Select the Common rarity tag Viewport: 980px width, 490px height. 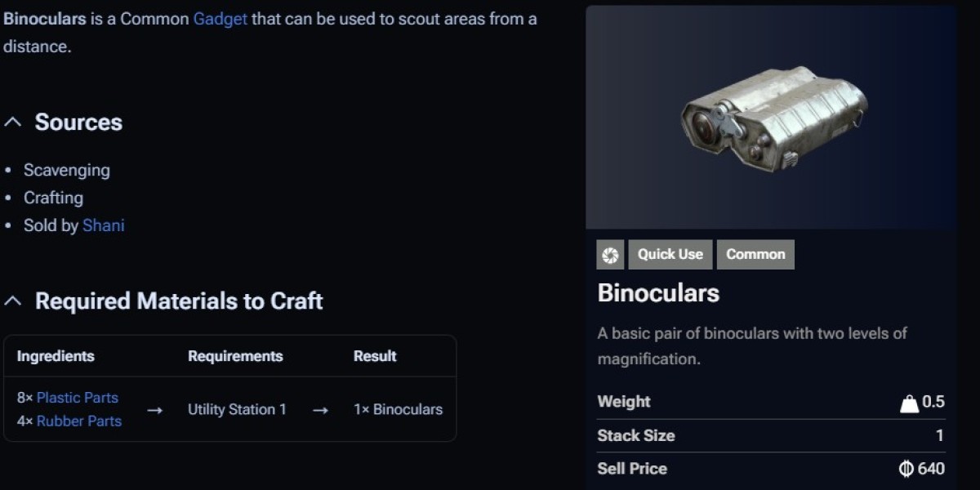coord(755,254)
